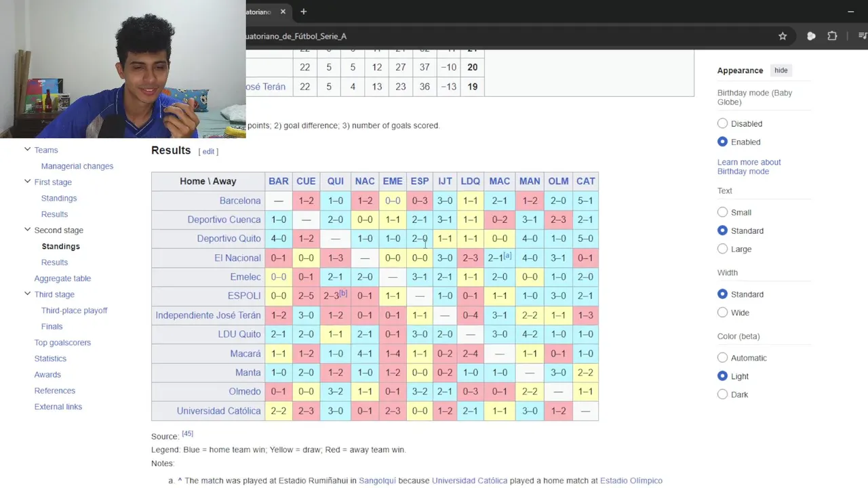Open the new tab plus button
This screenshot has width=868, height=488.
[x=303, y=12]
